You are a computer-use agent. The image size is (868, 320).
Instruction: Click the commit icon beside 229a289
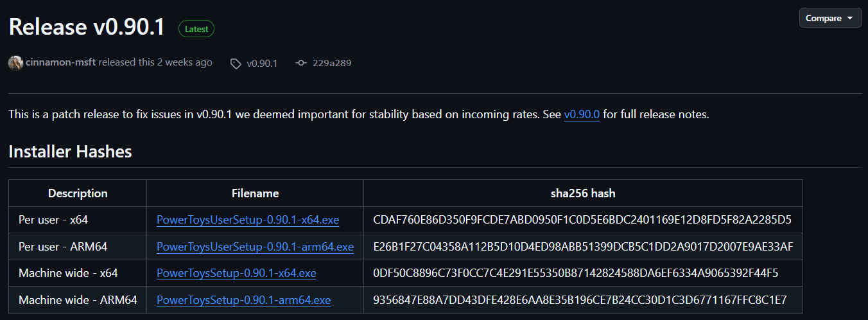point(300,63)
